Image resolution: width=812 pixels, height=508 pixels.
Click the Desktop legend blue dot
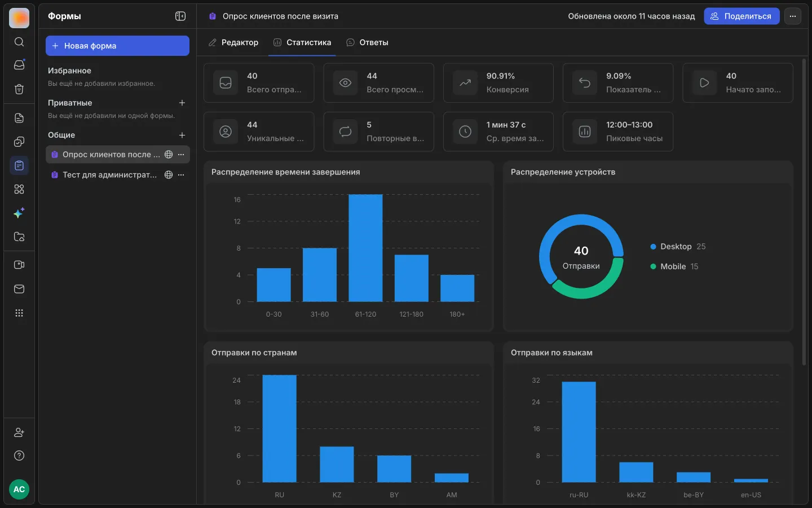click(654, 247)
